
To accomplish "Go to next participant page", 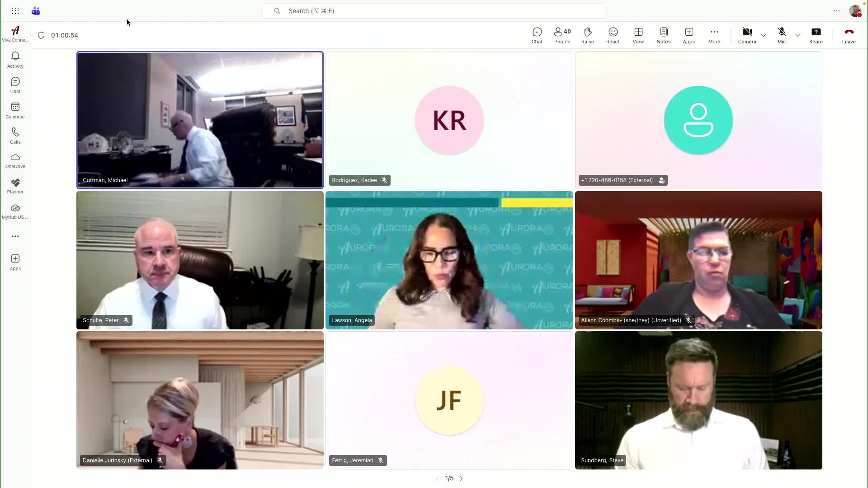I will (461, 478).
